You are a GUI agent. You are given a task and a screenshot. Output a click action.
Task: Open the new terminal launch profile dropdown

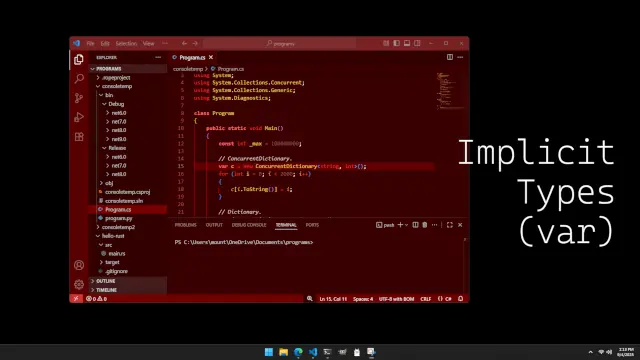click(407, 225)
